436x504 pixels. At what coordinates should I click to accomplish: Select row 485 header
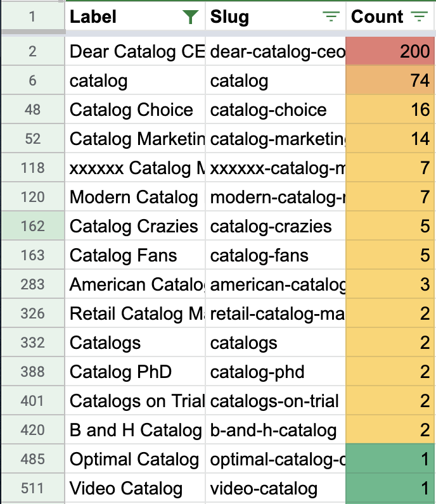(32, 459)
